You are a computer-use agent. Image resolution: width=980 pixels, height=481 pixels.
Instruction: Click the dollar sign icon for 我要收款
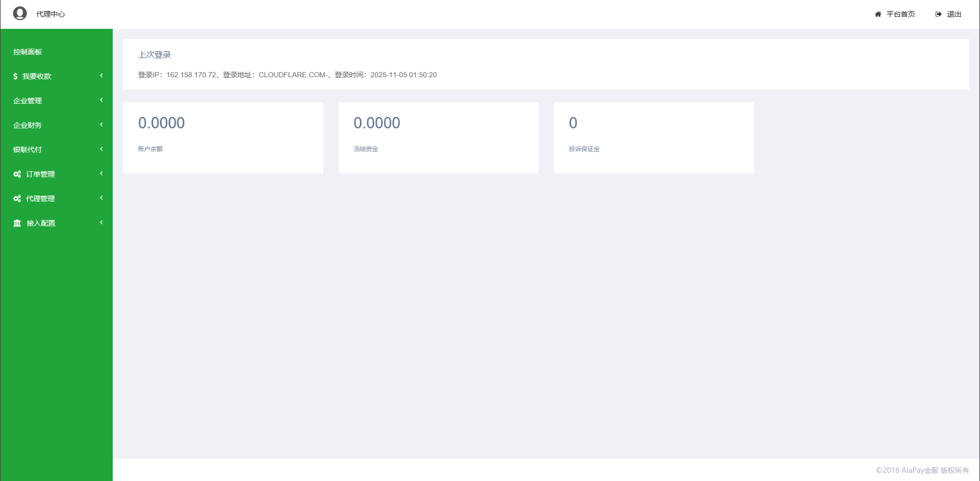coord(16,76)
